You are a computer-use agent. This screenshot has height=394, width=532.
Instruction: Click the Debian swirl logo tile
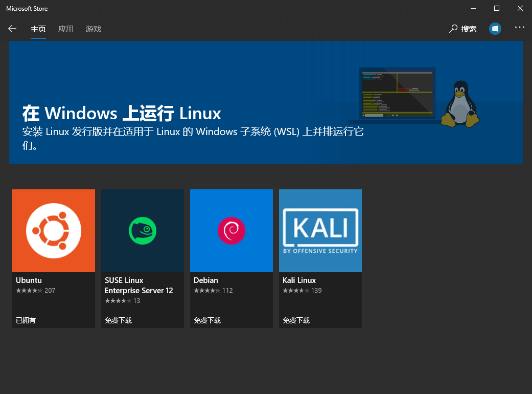coord(231,230)
